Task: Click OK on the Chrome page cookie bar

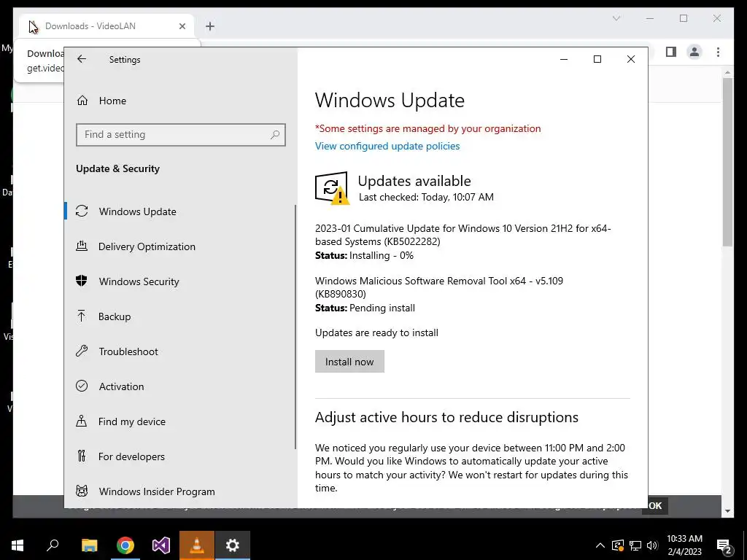Action: click(655, 506)
